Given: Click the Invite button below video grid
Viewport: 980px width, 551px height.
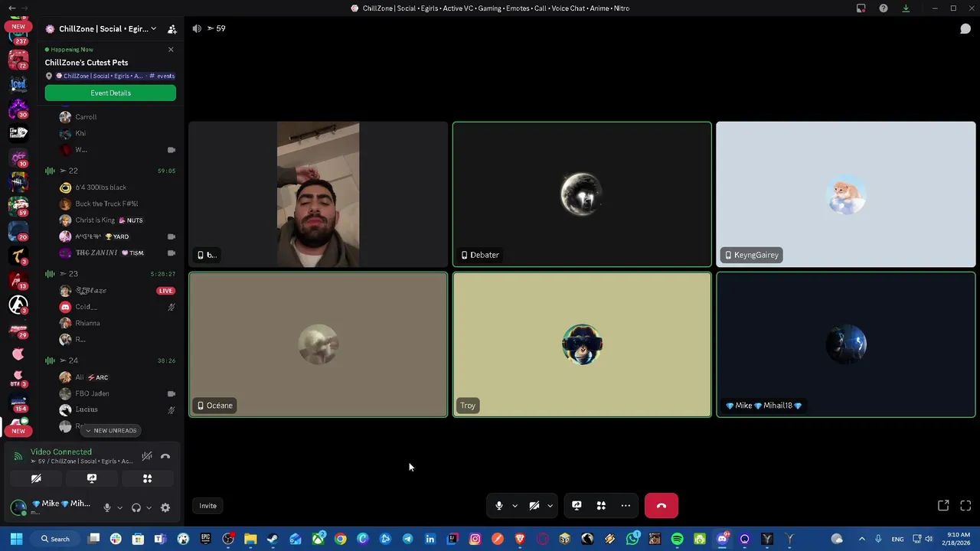Looking at the screenshot, I should click(208, 506).
